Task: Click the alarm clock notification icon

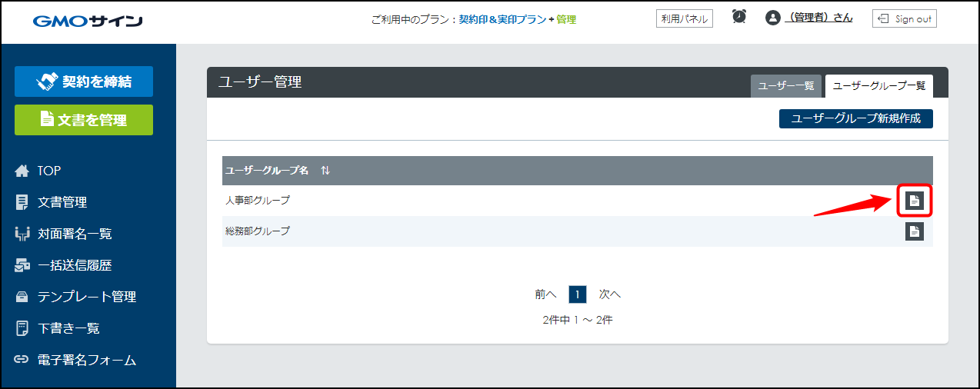Action: 739,17
